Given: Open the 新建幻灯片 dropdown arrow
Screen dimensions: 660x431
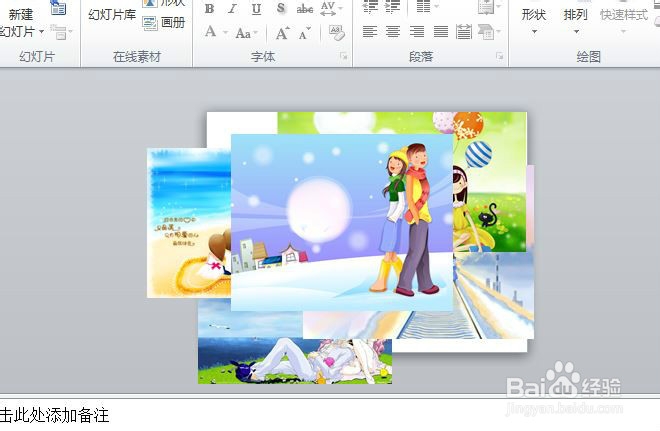Looking at the screenshot, I should (x=41, y=32).
